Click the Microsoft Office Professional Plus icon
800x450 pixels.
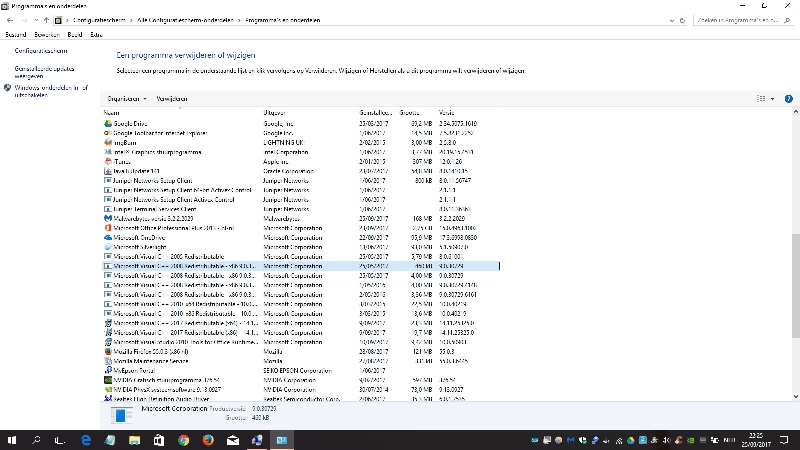[x=108, y=227]
